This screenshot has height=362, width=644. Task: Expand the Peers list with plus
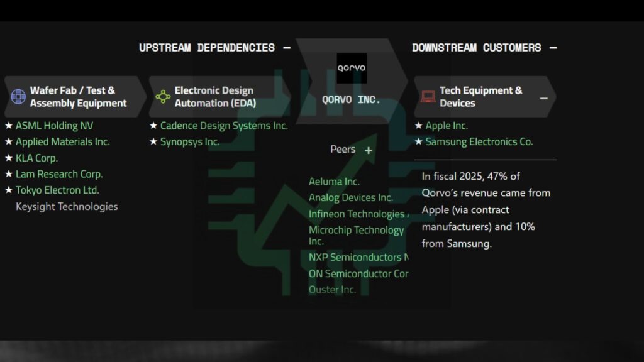[369, 150]
